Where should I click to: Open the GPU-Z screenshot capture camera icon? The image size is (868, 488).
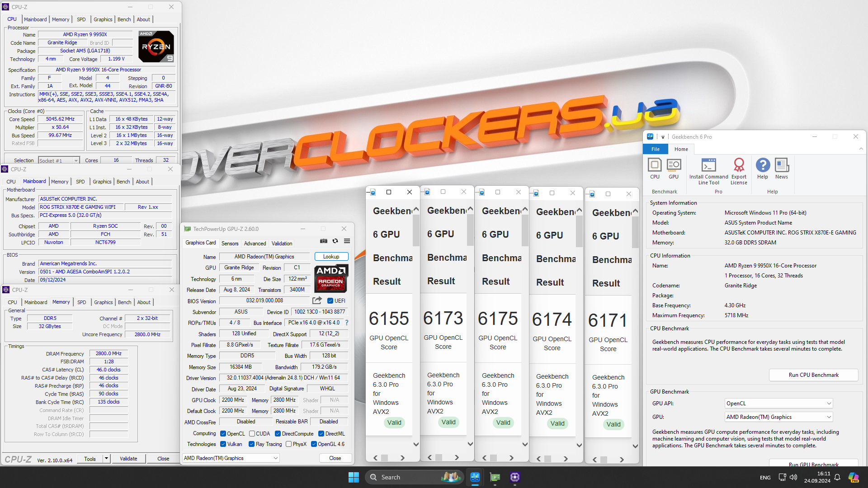click(324, 241)
